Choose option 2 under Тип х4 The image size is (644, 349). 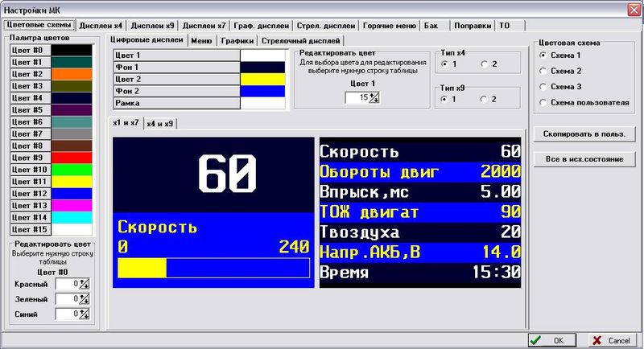click(484, 64)
